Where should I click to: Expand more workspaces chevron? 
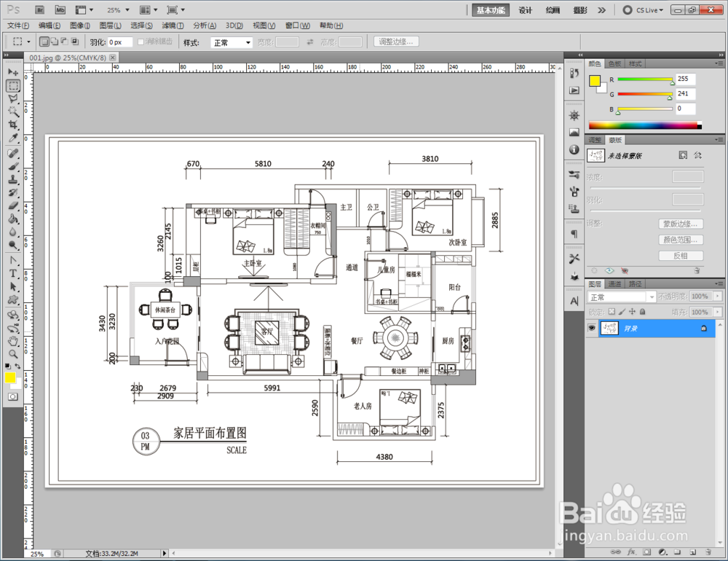click(602, 9)
